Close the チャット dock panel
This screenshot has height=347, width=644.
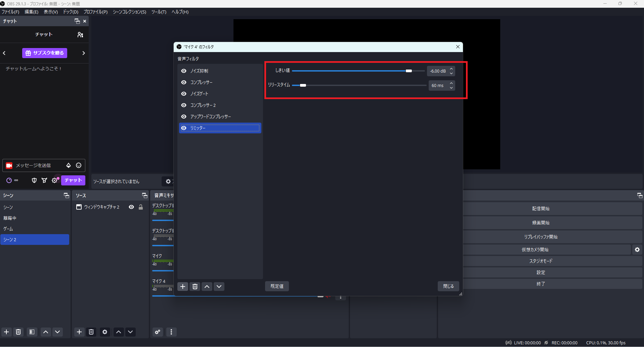pos(85,21)
